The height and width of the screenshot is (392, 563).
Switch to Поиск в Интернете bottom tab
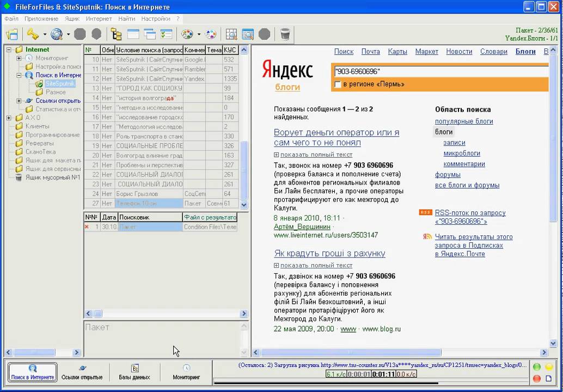pos(33,372)
